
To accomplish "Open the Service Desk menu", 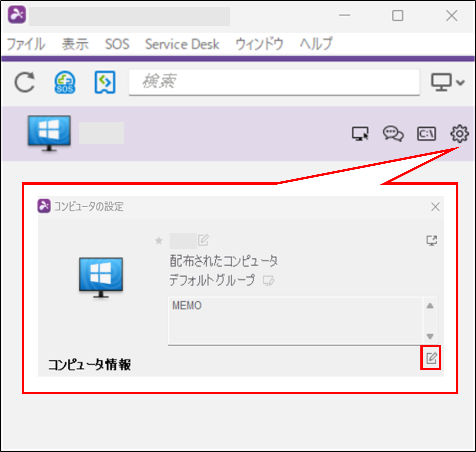I will [x=182, y=44].
